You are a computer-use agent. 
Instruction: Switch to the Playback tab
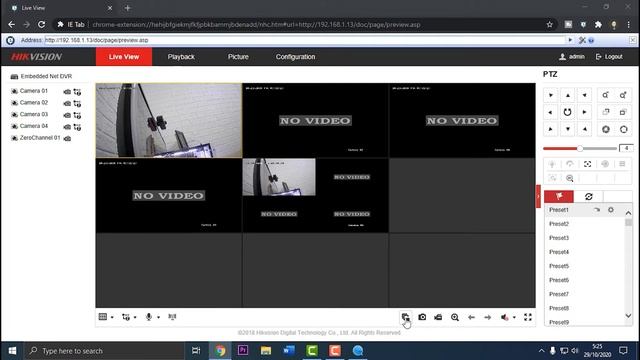[181, 57]
